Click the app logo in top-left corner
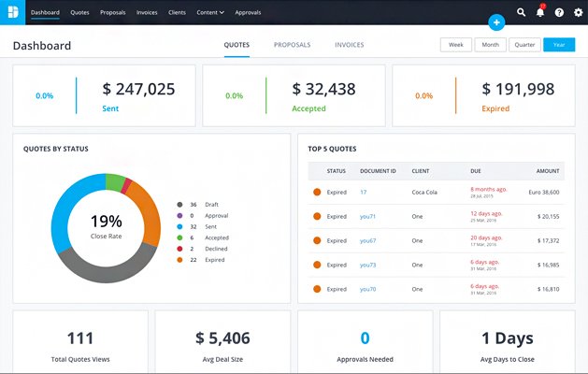588x374 pixels. coord(12,12)
